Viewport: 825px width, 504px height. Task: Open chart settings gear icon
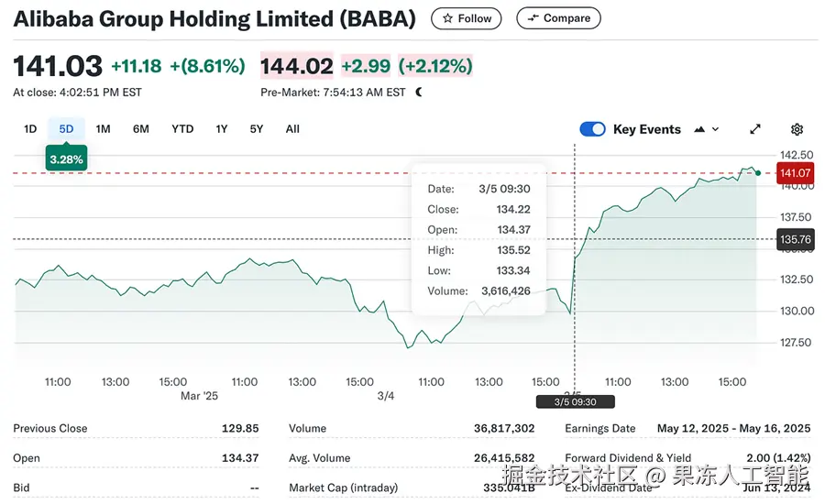click(797, 129)
